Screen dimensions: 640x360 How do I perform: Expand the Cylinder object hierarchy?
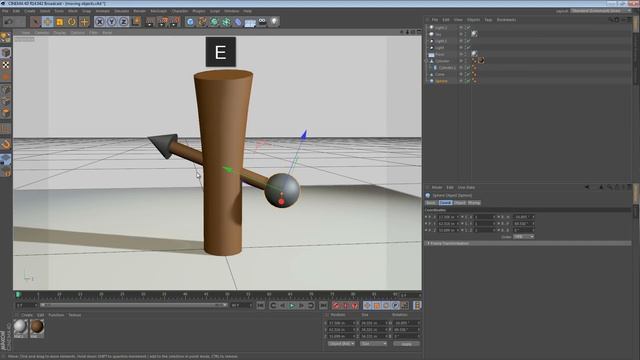tap(427, 61)
